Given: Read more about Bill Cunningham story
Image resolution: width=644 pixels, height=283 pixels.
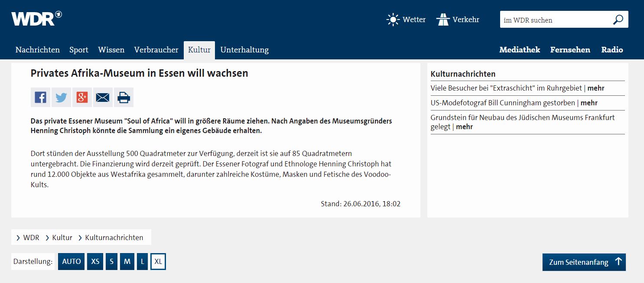Looking at the screenshot, I should click(x=589, y=103).
